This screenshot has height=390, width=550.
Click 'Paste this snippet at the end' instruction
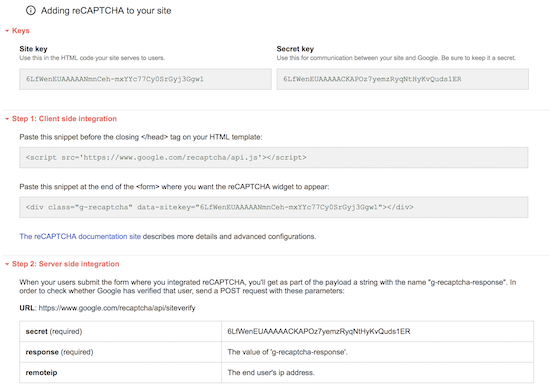[x=174, y=187]
